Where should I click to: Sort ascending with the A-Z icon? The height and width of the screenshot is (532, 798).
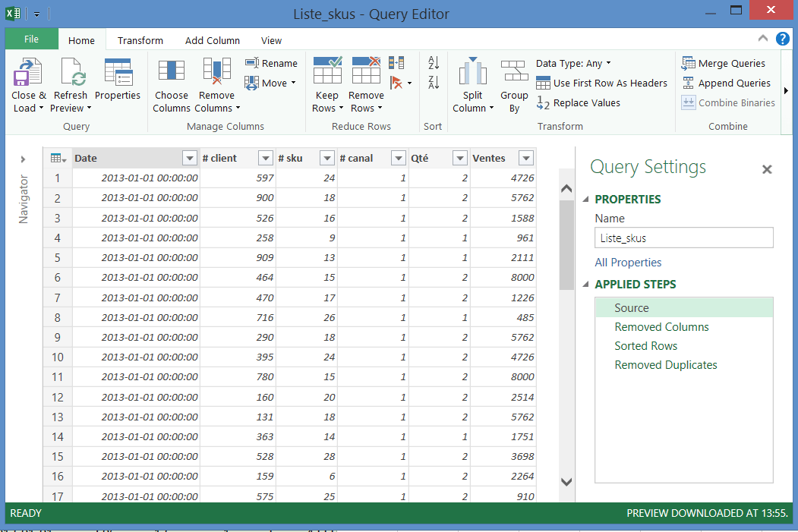click(434, 63)
